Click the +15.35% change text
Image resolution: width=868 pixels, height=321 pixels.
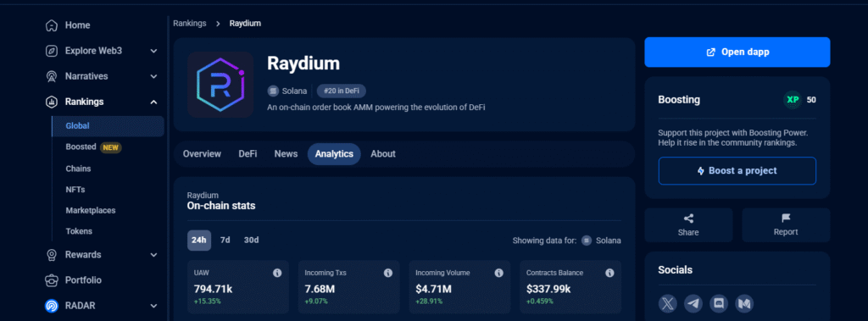coord(207,302)
